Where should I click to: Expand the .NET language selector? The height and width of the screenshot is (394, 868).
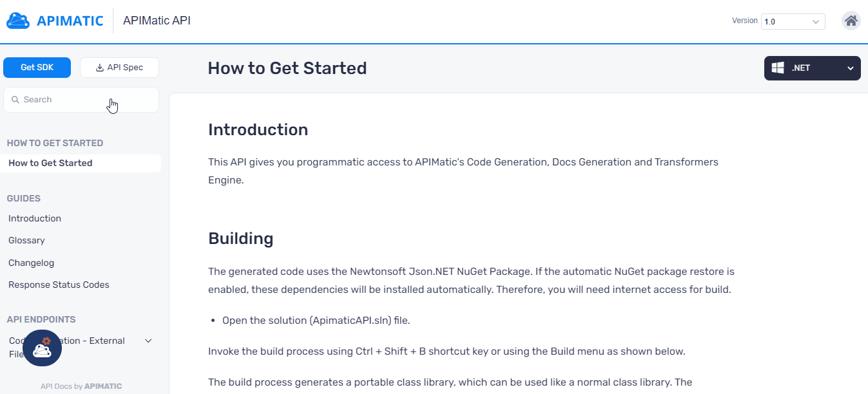(x=850, y=67)
